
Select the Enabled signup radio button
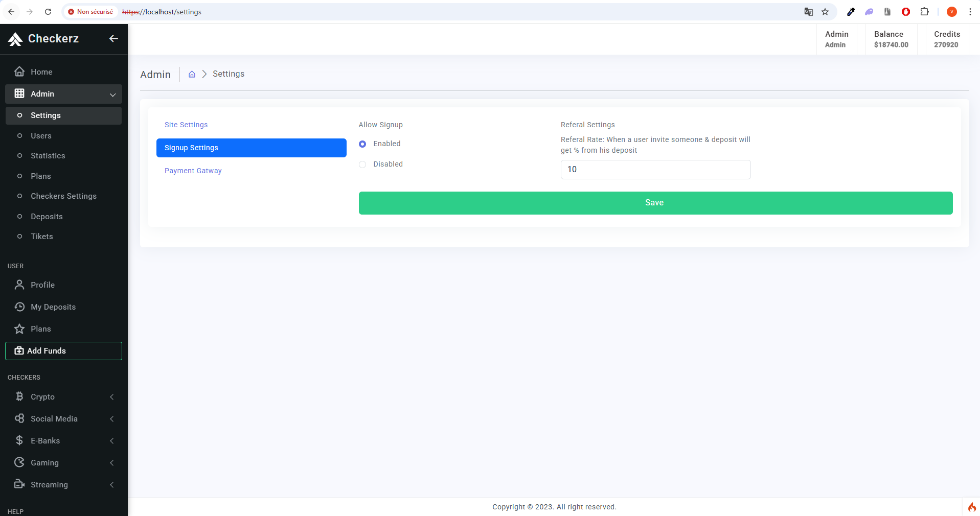click(362, 144)
